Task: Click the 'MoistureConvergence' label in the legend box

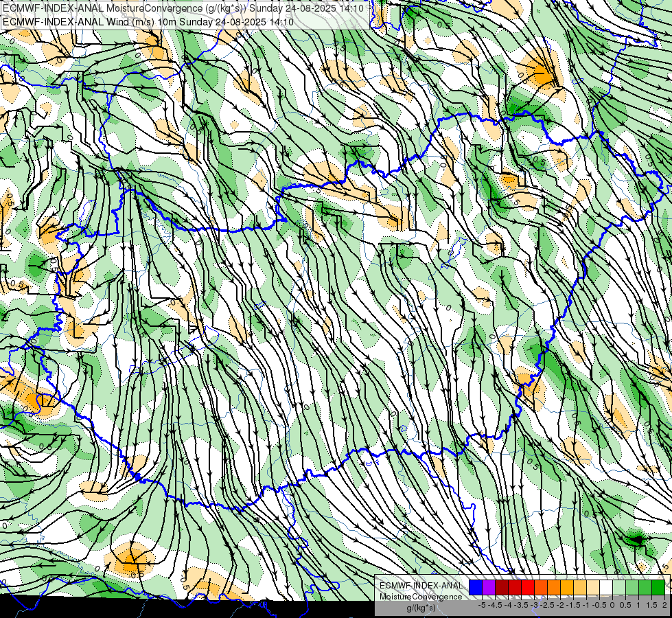Action: point(421,597)
